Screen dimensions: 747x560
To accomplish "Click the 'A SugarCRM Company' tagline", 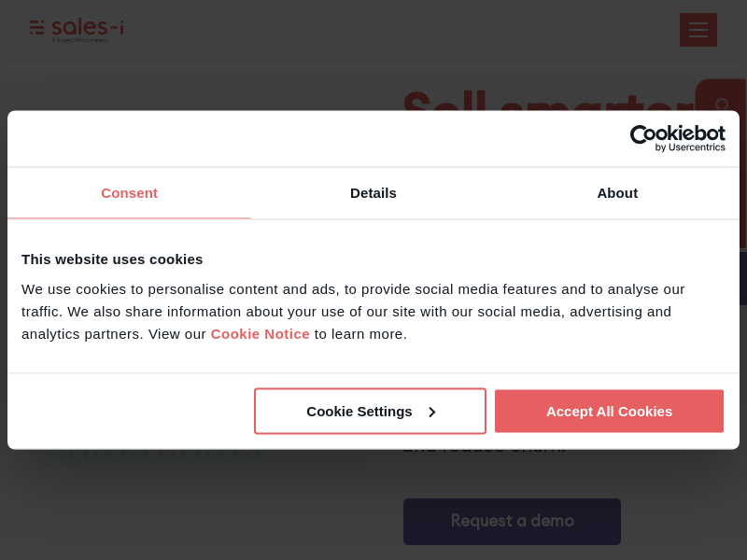I will (x=79, y=40).
